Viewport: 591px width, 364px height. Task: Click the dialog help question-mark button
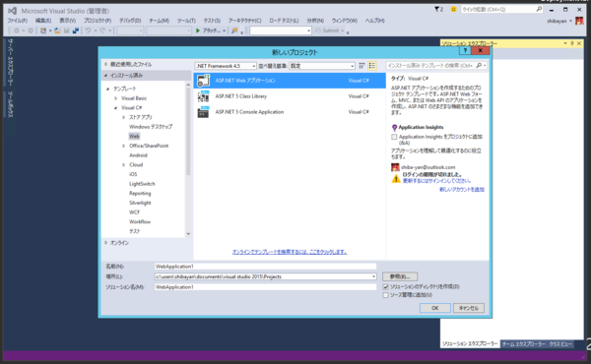tap(465, 50)
